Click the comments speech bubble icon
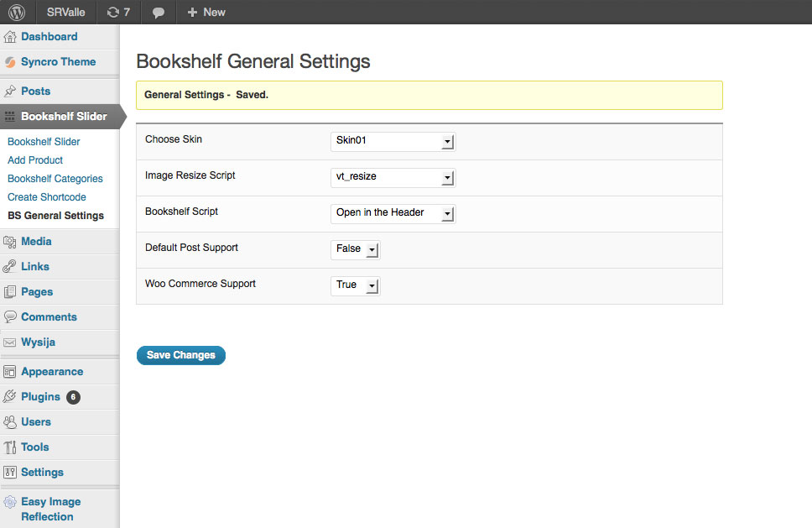 159,13
